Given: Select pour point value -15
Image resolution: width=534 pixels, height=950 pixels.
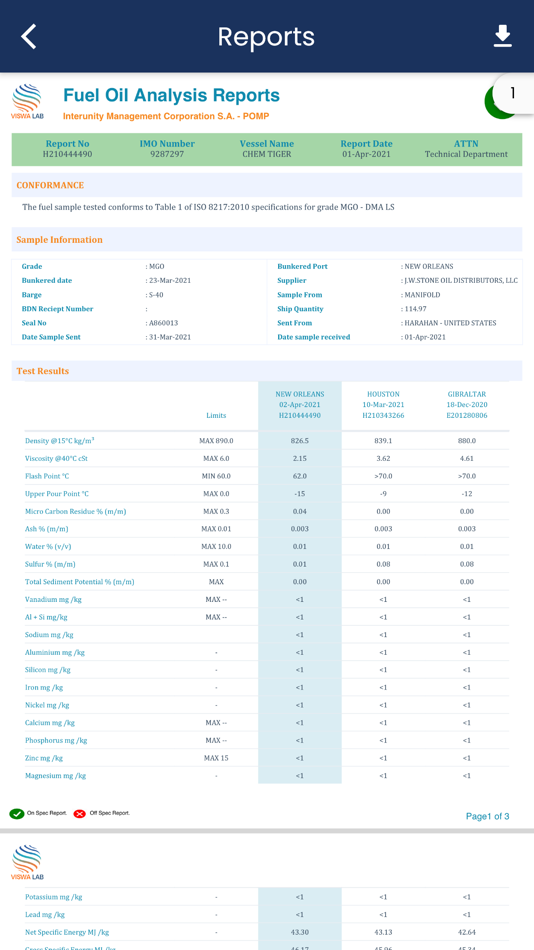Looking at the screenshot, I should [299, 494].
